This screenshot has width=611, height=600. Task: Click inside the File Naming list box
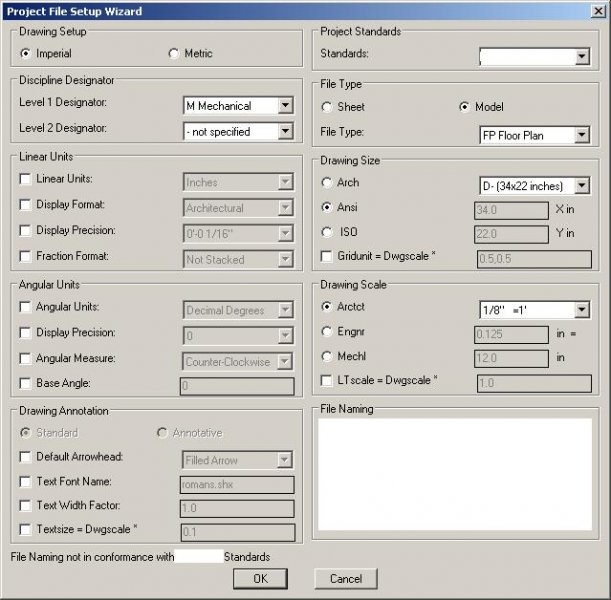(x=455, y=475)
